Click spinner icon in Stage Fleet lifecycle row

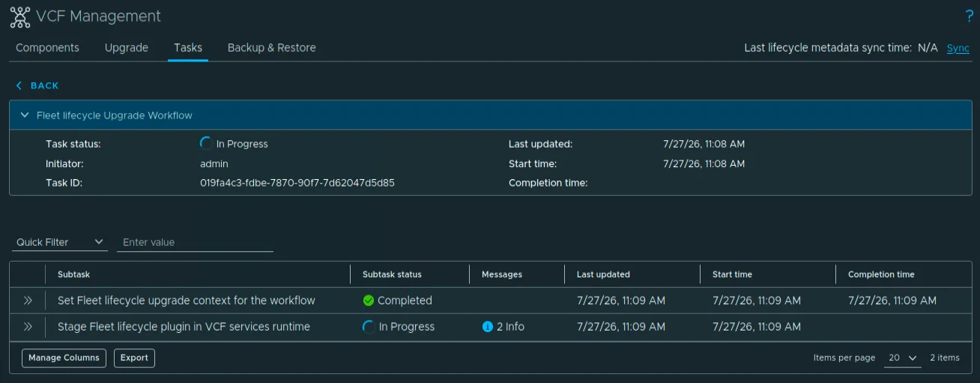click(x=369, y=327)
